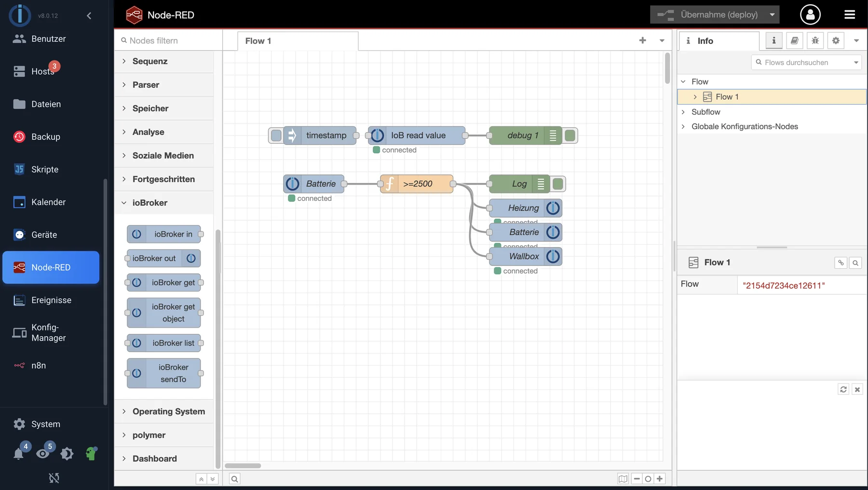Open Node-RED user account icon
The width and height of the screenshot is (868, 490).
tap(810, 14)
